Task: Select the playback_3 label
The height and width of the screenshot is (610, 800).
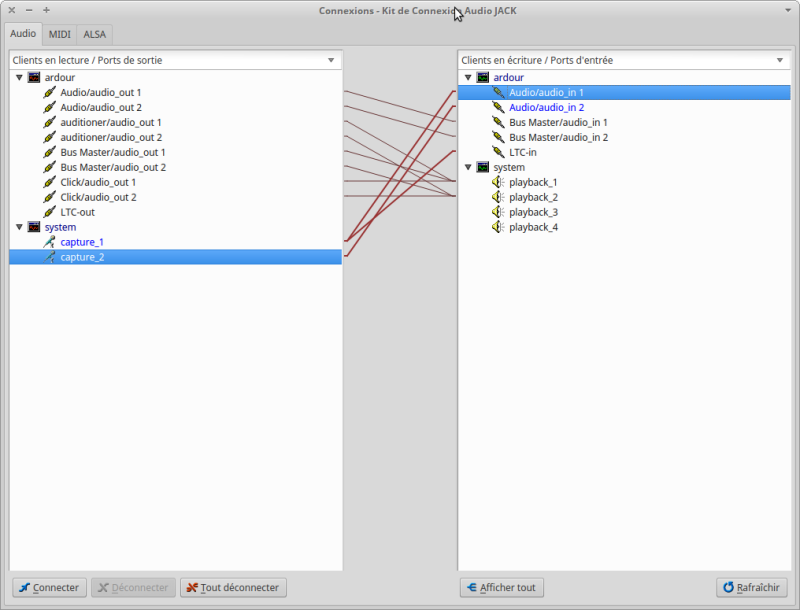Action: pyautogui.click(x=534, y=212)
